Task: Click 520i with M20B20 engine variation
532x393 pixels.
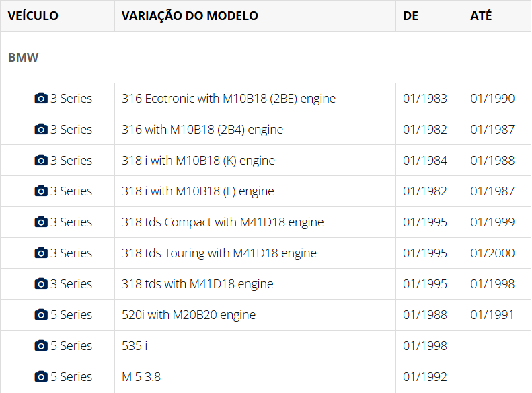Action: point(188,315)
